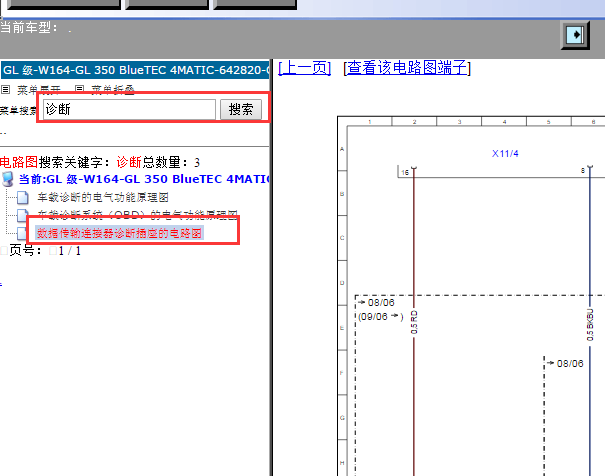
Task: Select the 当前:GL 级-W164-GL 350 BlueTEC root node
Action: pyautogui.click(x=144, y=179)
